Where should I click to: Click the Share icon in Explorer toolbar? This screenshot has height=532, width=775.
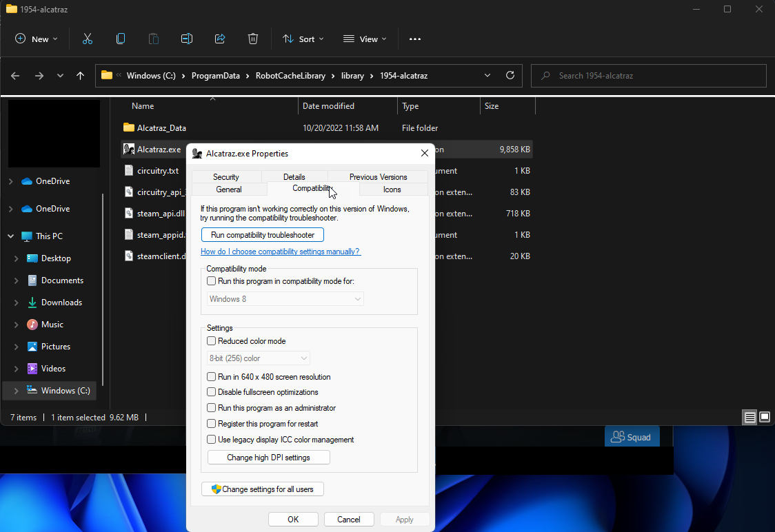tap(220, 39)
